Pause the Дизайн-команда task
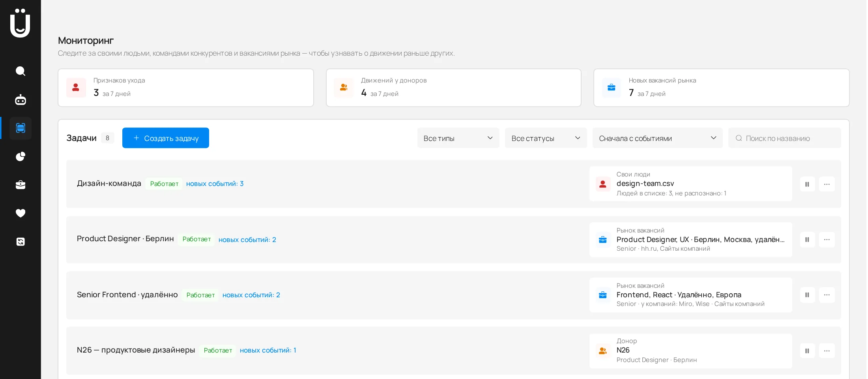The height and width of the screenshot is (379, 868). point(807,184)
